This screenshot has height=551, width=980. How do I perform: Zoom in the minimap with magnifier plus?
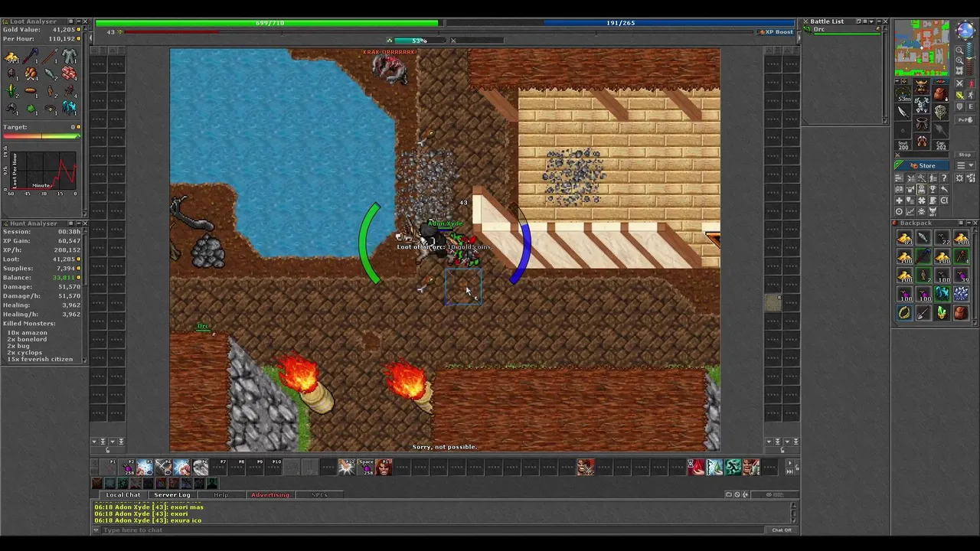(959, 61)
